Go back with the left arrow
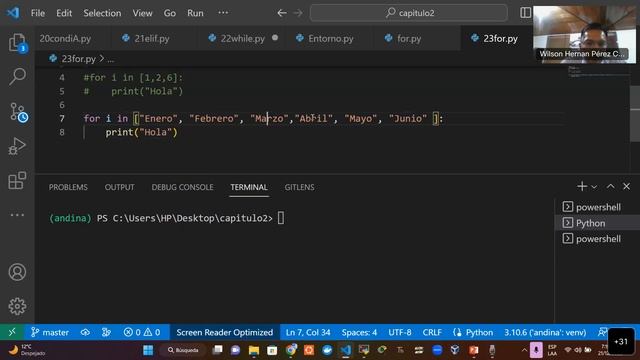The image size is (640, 360). tap(282, 13)
